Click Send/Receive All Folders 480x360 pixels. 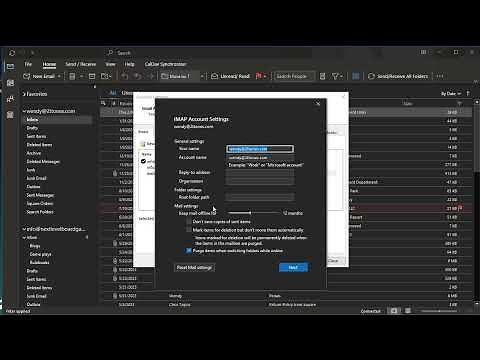point(398,76)
